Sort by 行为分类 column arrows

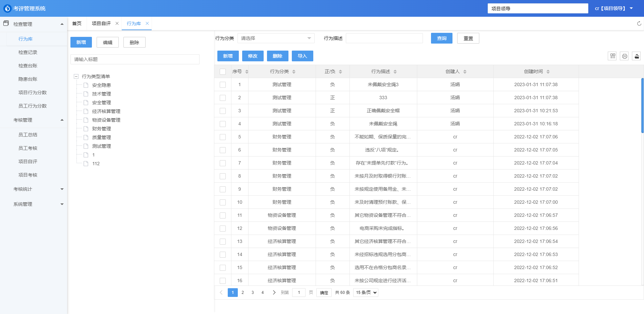pos(294,72)
